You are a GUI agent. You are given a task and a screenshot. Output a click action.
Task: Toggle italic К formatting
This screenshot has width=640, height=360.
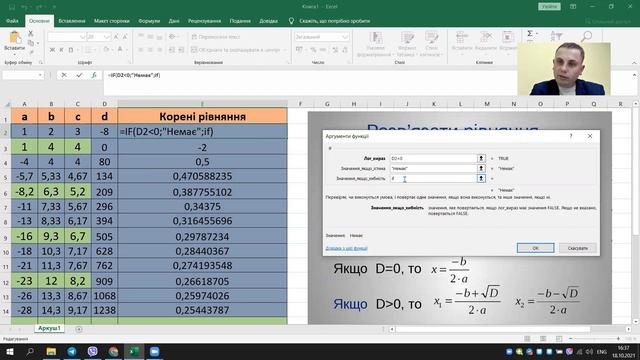(61, 50)
